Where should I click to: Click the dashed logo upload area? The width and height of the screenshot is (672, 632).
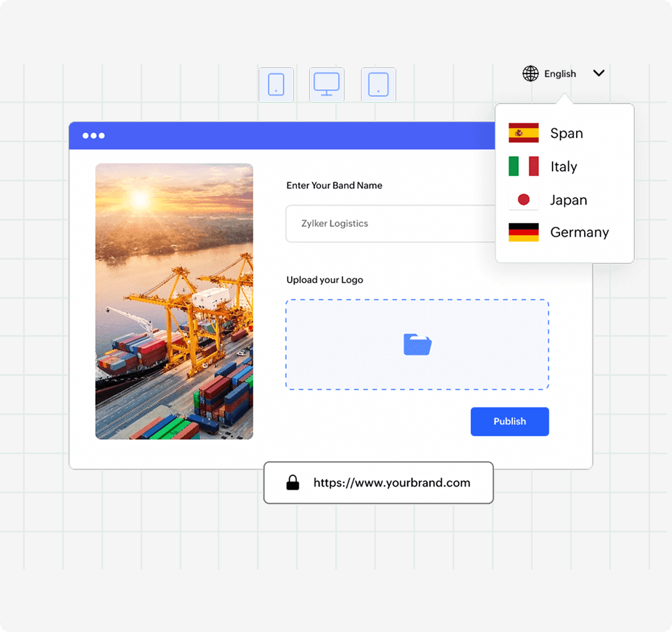tap(418, 344)
